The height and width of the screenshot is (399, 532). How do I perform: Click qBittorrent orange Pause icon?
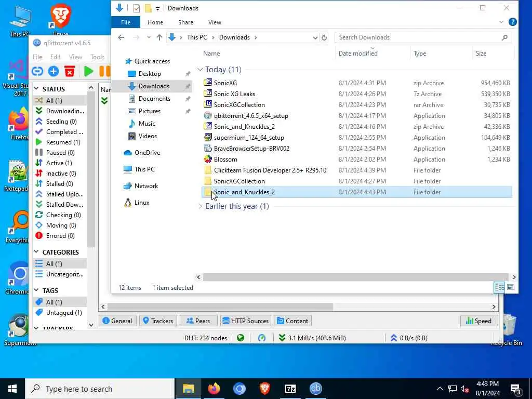point(104,71)
